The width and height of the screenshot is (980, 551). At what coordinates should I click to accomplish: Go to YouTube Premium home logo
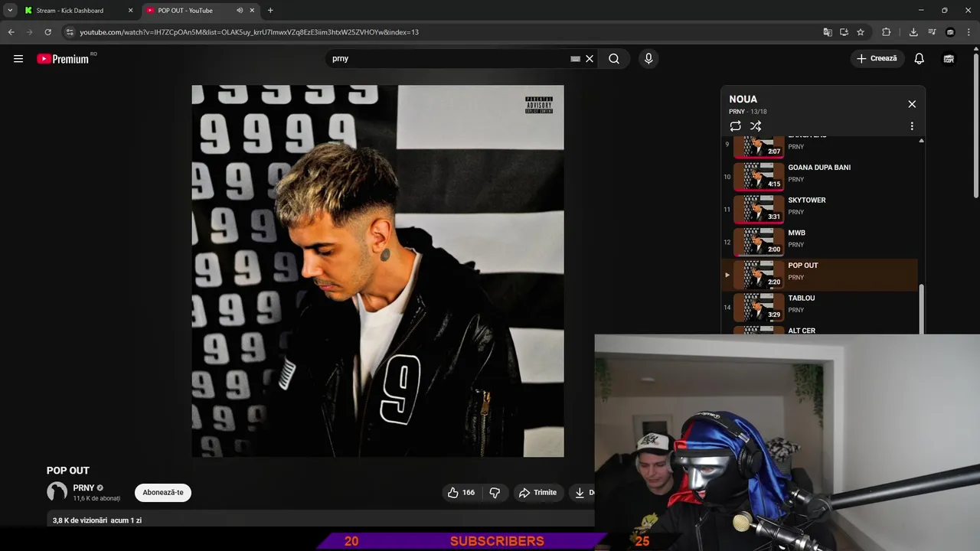(64, 59)
